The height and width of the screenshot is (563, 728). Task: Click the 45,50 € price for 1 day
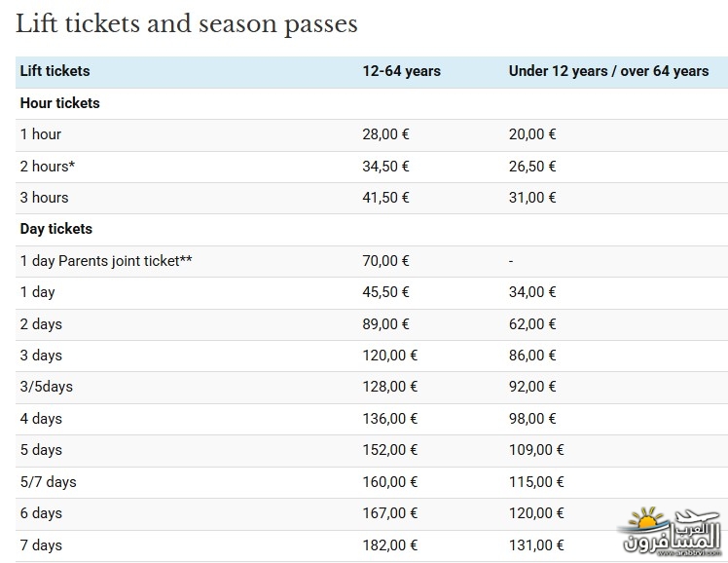[x=385, y=291]
